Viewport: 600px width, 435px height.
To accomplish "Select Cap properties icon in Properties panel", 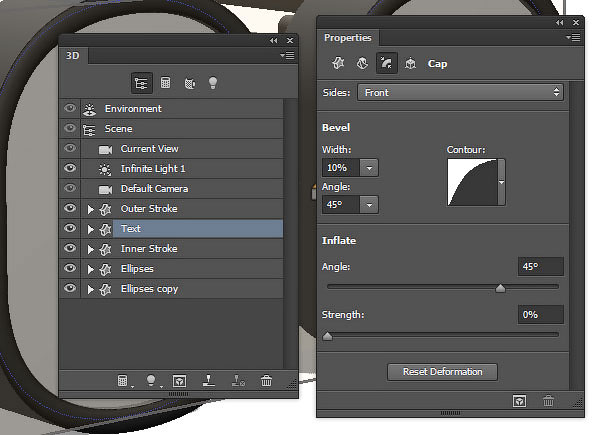I will [x=386, y=63].
